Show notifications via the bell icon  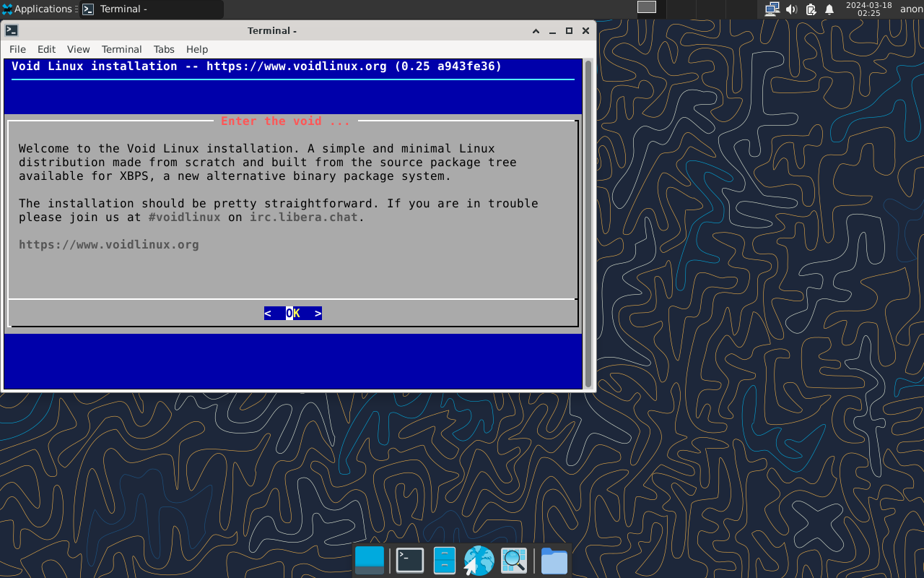pyautogui.click(x=829, y=9)
